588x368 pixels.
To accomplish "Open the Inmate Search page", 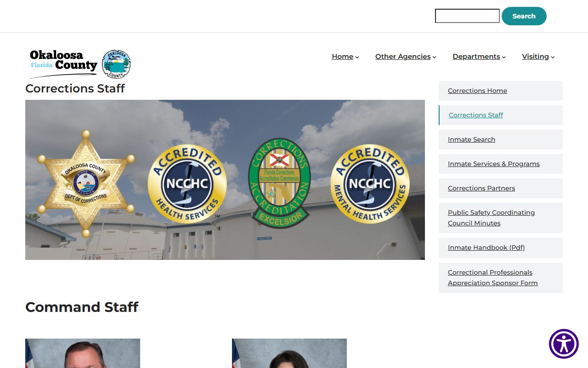I will click(471, 139).
